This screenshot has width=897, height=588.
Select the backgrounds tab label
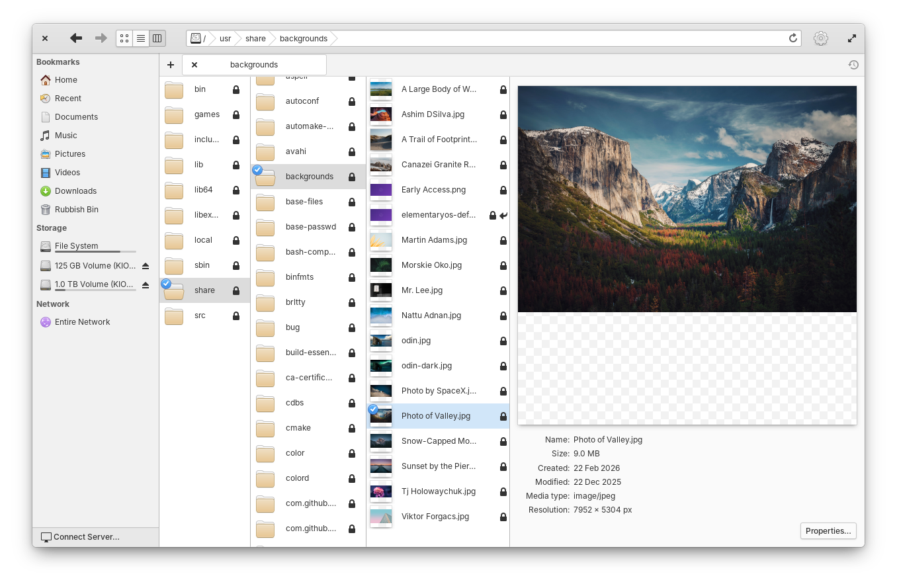click(x=254, y=65)
